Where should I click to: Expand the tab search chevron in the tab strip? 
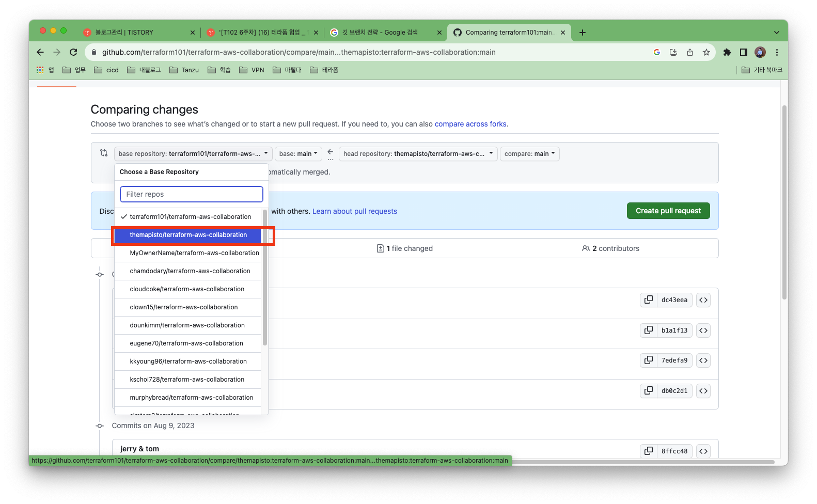[776, 33]
